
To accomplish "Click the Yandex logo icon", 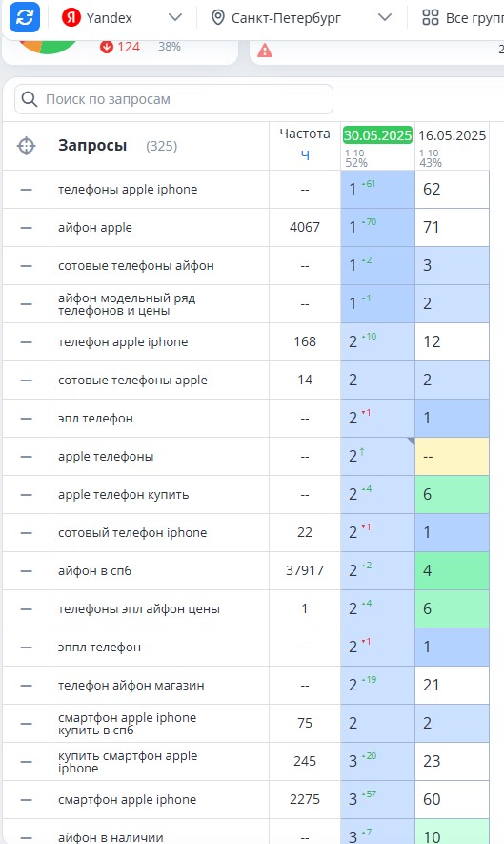I will point(71,18).
